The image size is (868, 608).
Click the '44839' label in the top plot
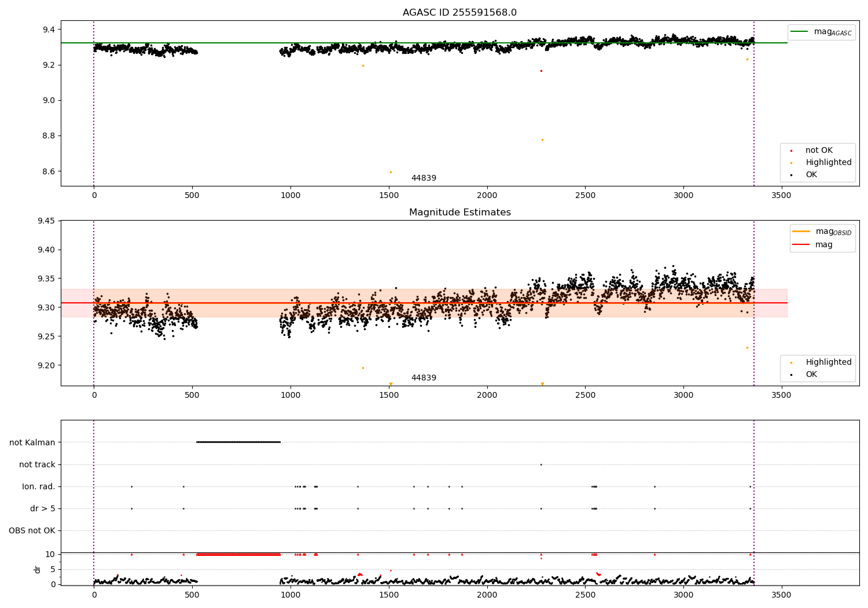[x=424, y=178]
